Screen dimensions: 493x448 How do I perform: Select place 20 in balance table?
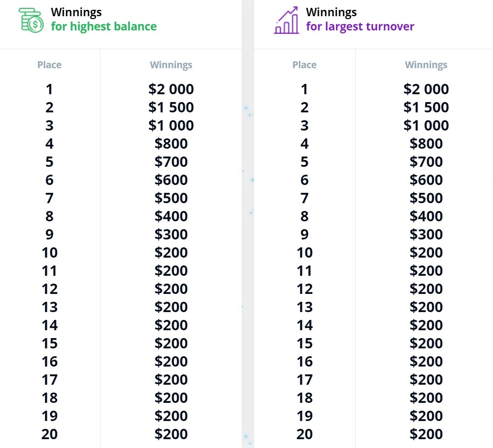coord(50,434)
